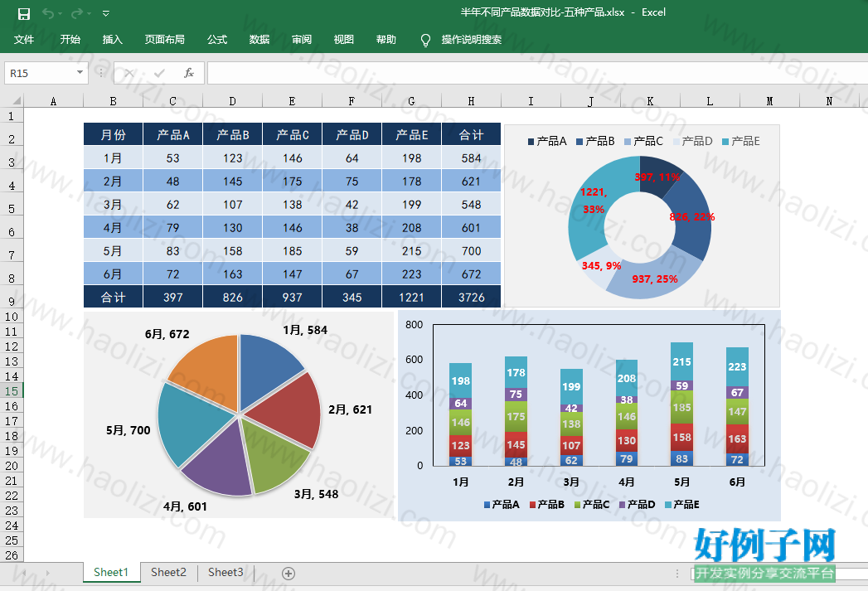
Task: Open the 文件 menu
Action: point(24,39)
